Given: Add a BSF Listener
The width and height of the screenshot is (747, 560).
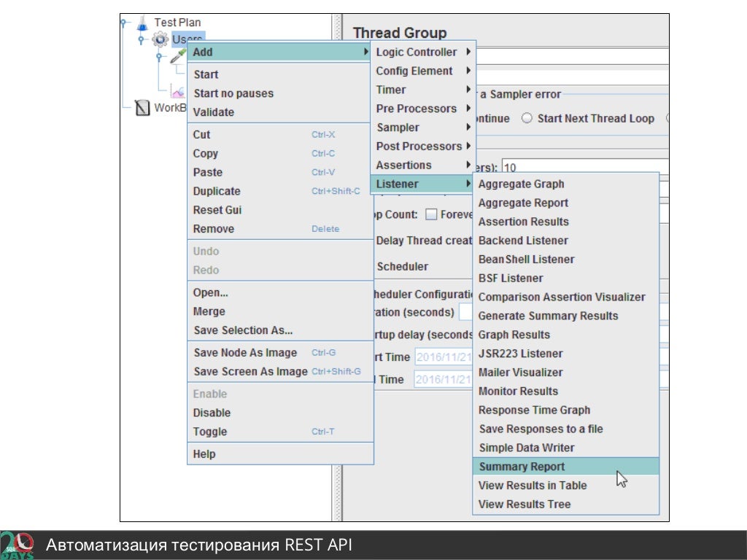Looking at the screenshot, I should [566, 278].
